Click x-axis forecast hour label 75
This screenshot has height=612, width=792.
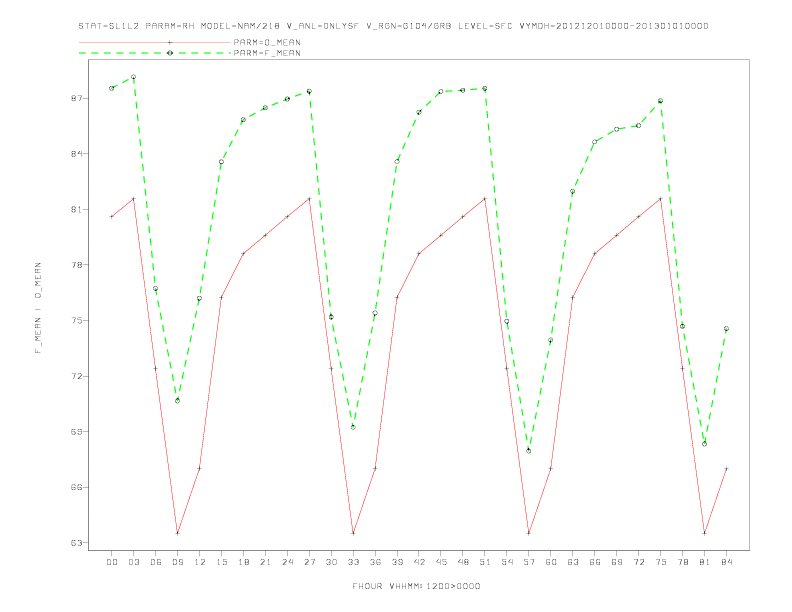click(661, 562)
